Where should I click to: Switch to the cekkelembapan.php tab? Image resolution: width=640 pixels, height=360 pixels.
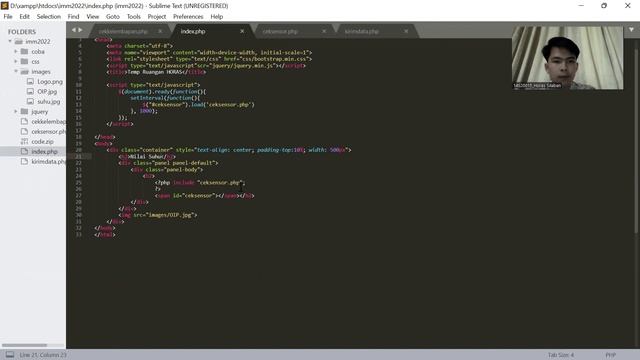coord(123,31)
